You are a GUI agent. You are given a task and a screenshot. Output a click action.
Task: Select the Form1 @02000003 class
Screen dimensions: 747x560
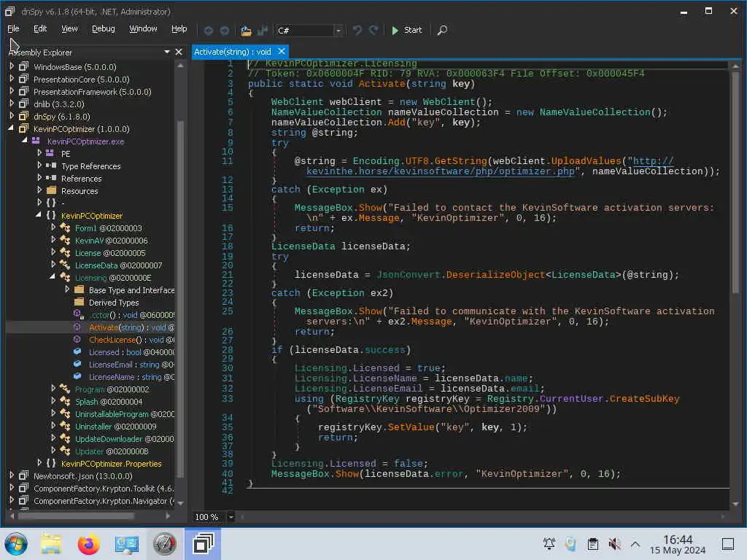(108, 228)
